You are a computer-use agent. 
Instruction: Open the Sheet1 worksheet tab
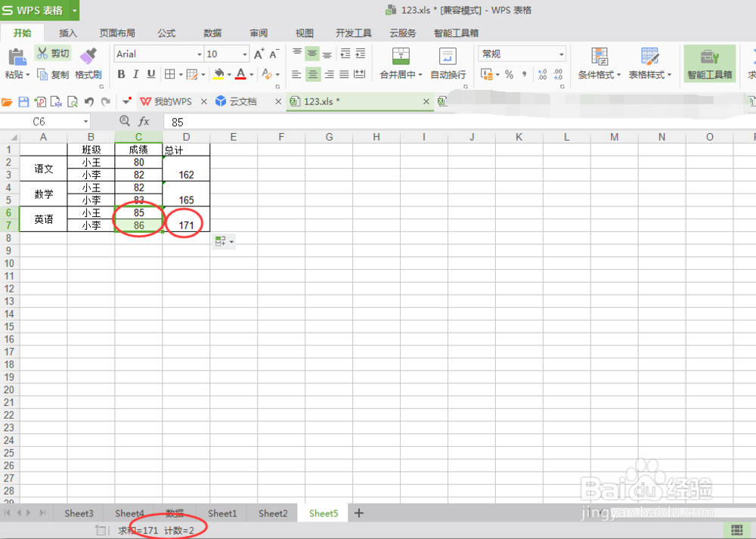[x=222, y=513]
